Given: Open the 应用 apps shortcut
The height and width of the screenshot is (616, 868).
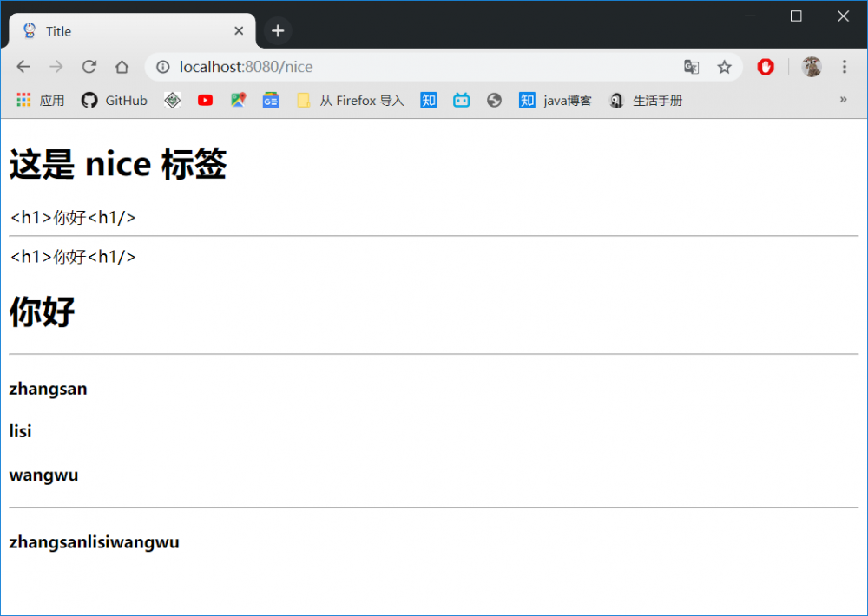Looking at the screenshot, I should [x=41, y=100].
